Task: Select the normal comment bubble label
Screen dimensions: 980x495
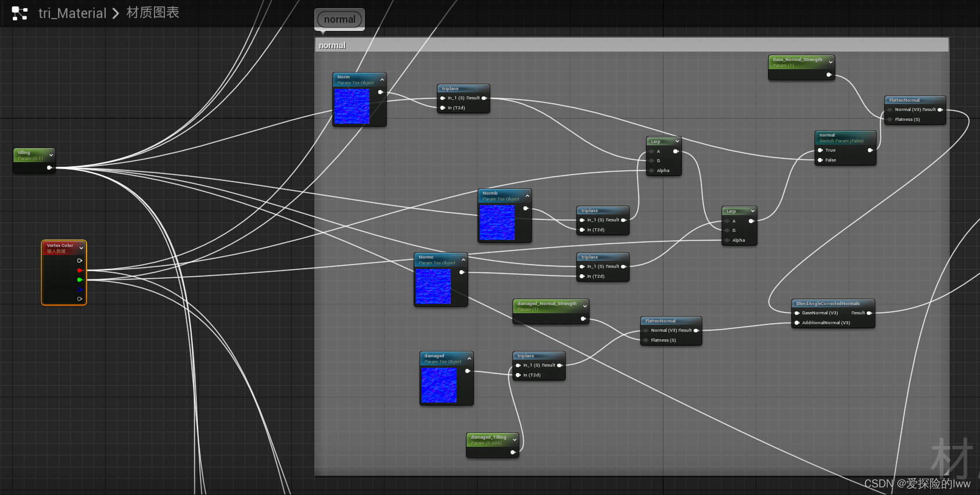Action: 340,19
